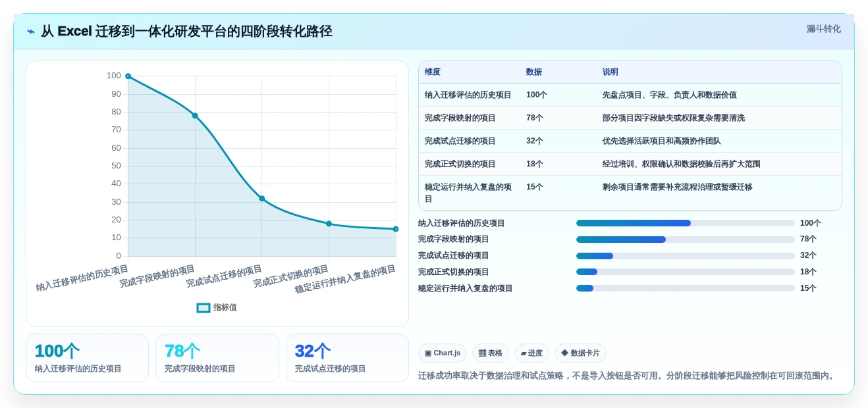Click progress bar for 完成正式切换的项目
This screenshot has height=408, width=868.
coord(686,272)
